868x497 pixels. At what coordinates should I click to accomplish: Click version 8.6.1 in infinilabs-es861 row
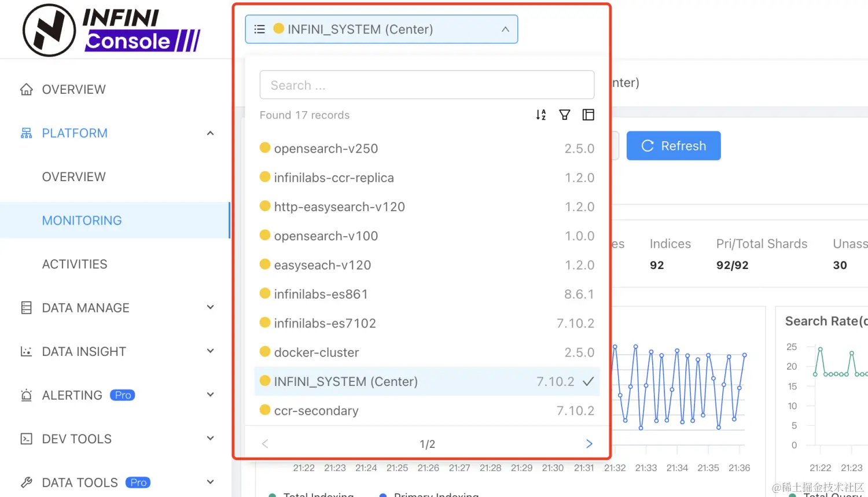(579, 294)
